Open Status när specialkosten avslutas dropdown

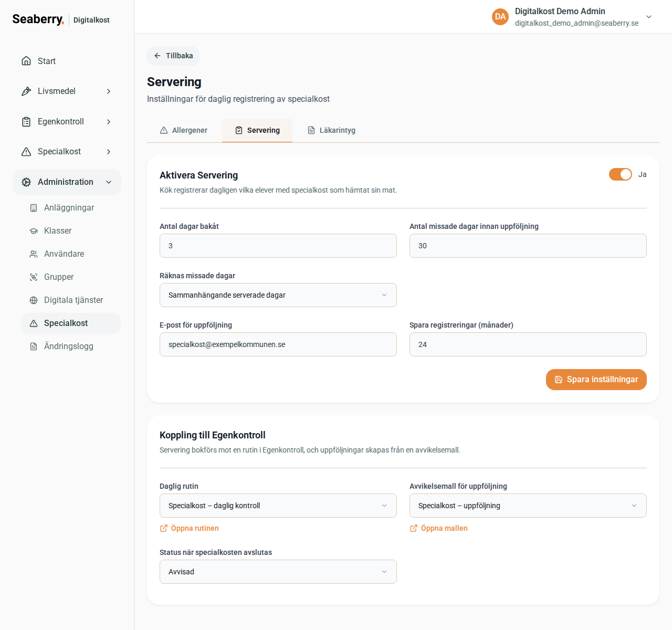[278, 572]
